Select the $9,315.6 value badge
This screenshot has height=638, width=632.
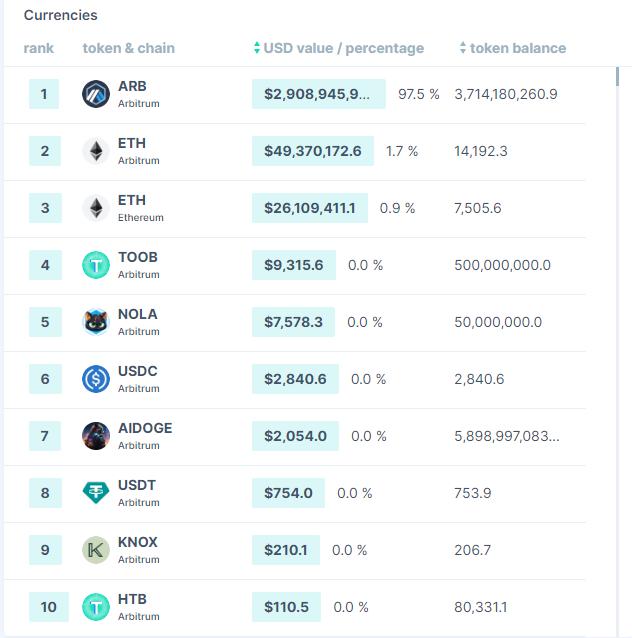[294, 265]
